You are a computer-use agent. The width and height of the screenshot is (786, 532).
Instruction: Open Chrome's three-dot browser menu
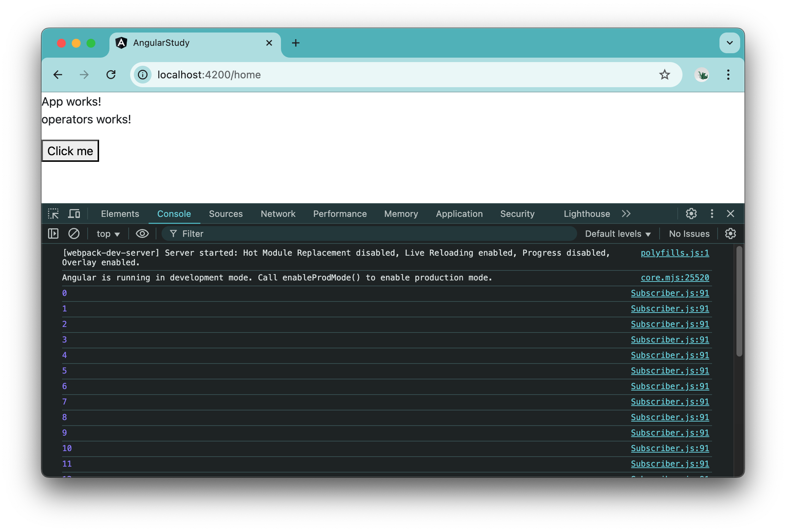728,75
